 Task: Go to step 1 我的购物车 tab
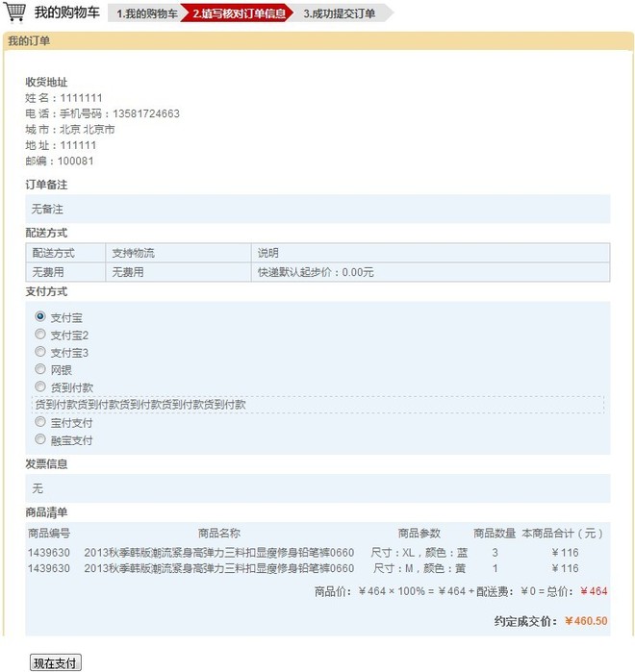146,14
